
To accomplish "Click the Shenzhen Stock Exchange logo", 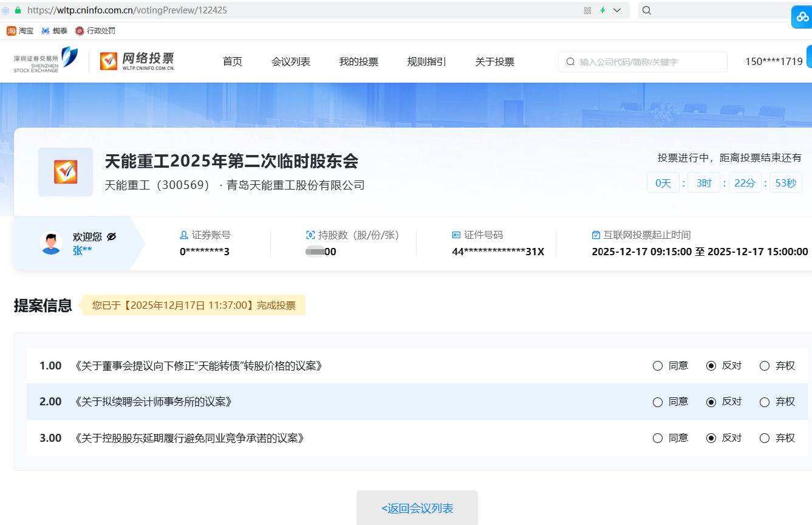I will (x=46, y=61).
